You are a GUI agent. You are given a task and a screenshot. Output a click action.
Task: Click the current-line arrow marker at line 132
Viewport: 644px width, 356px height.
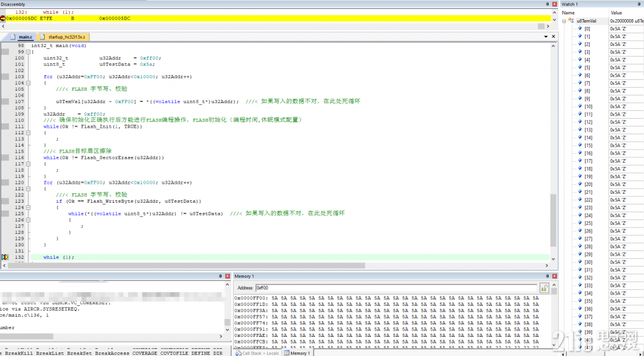pyautogui.click(x=5, y=257)
